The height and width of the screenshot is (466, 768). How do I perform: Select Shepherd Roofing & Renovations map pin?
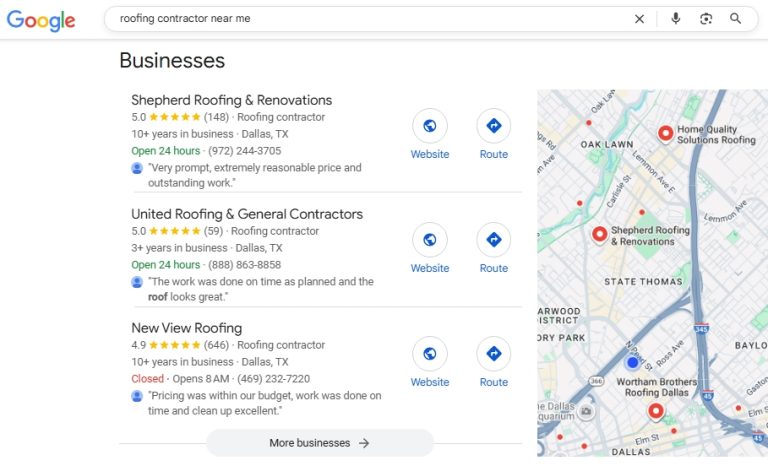click(600, 235)
